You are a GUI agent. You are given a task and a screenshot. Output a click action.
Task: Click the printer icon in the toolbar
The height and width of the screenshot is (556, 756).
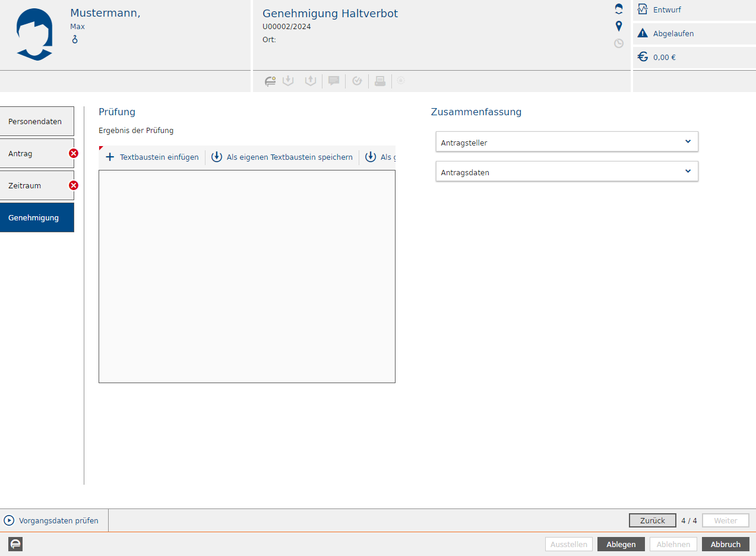click(x=380, y=81)
